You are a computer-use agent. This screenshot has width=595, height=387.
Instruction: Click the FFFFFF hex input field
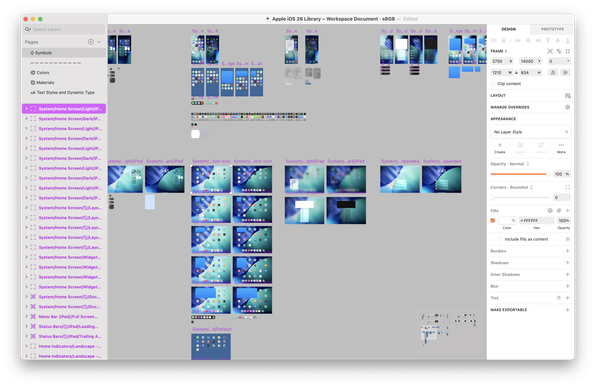[x=536, y=220]
